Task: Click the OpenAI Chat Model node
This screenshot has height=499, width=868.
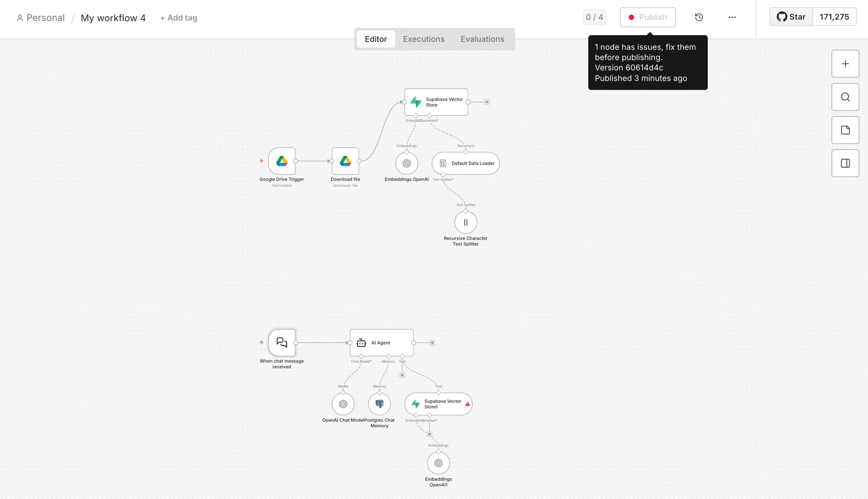Action: coord(343,404)
